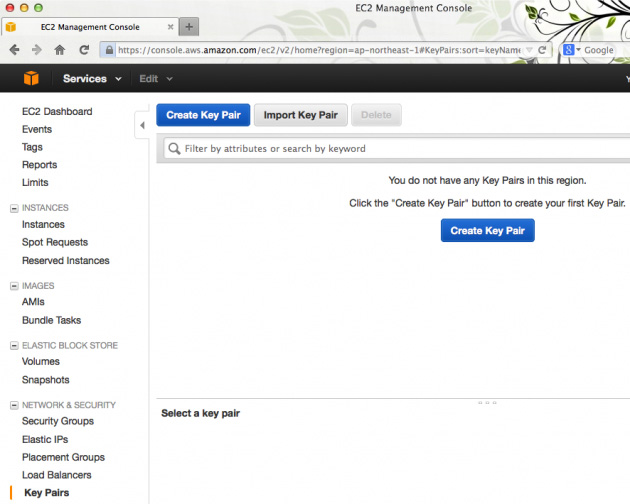
Task: Collapse the sidebar with the left arrow handle
Action: (x=142, y=125)
